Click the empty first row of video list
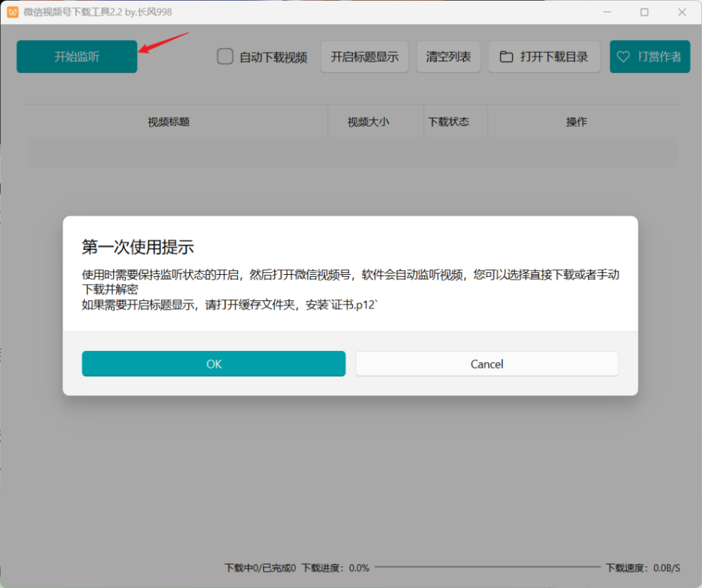The height and width of the screenshot is (588, 702). pyautogui.click(x=351, y=152)
